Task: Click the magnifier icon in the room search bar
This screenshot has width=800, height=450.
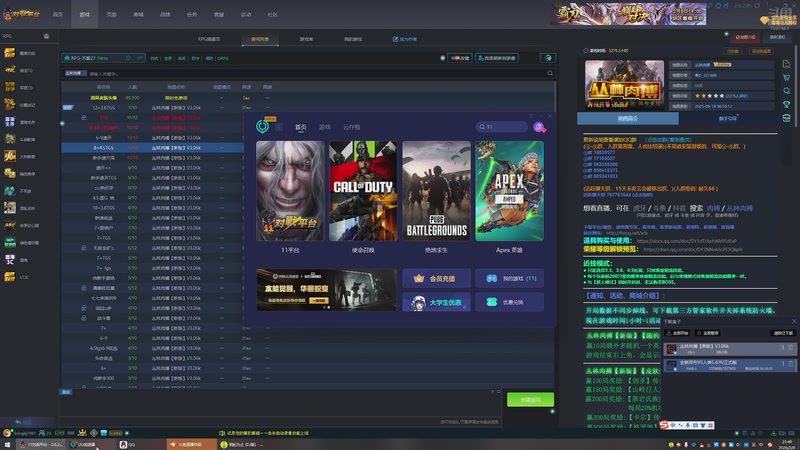Action: pyautogui.click(x=550, y=73)
